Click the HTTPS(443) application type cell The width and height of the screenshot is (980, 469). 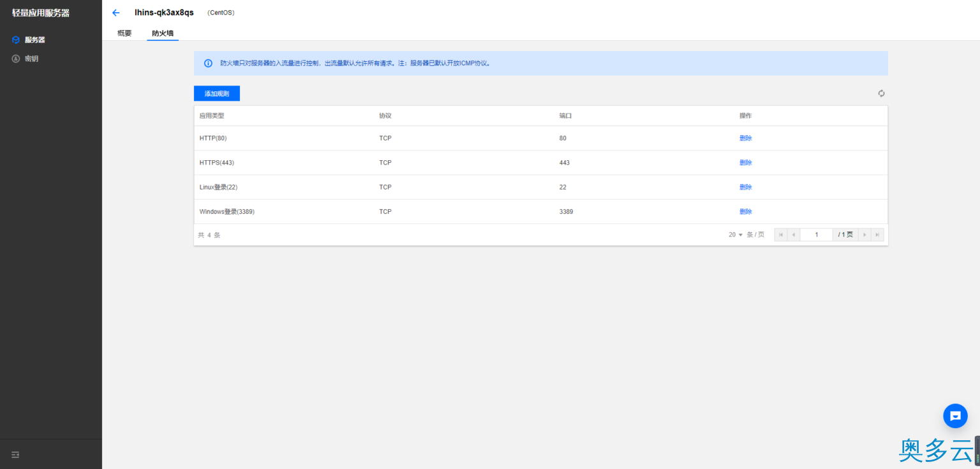pyautogui.click(x=217, y=163)
